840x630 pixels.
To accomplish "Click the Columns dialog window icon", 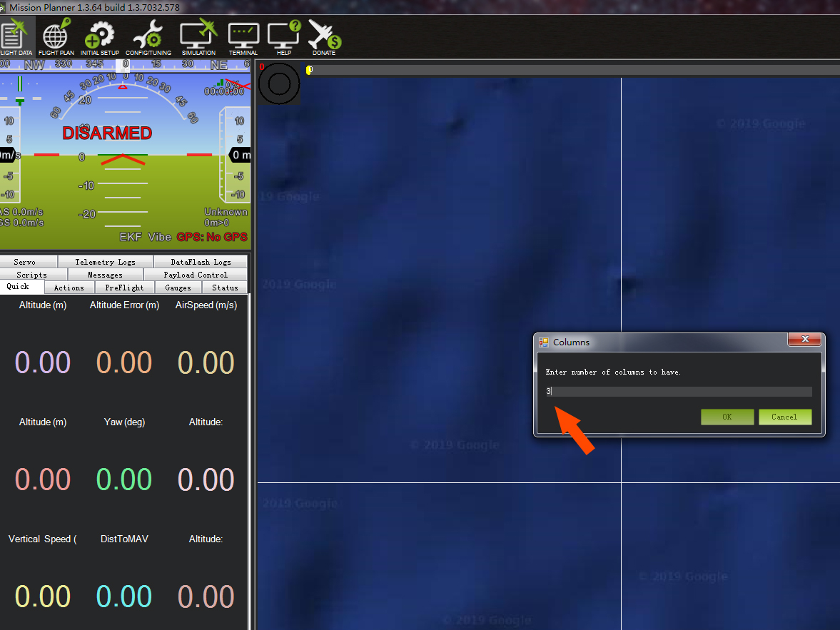I will coord(544,342).
